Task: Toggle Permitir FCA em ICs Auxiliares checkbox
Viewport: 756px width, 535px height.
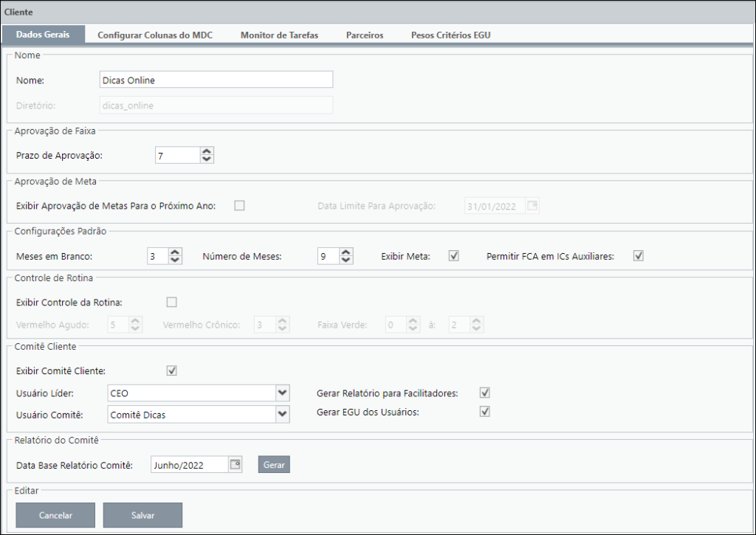Action: click(x=639, y=255)
